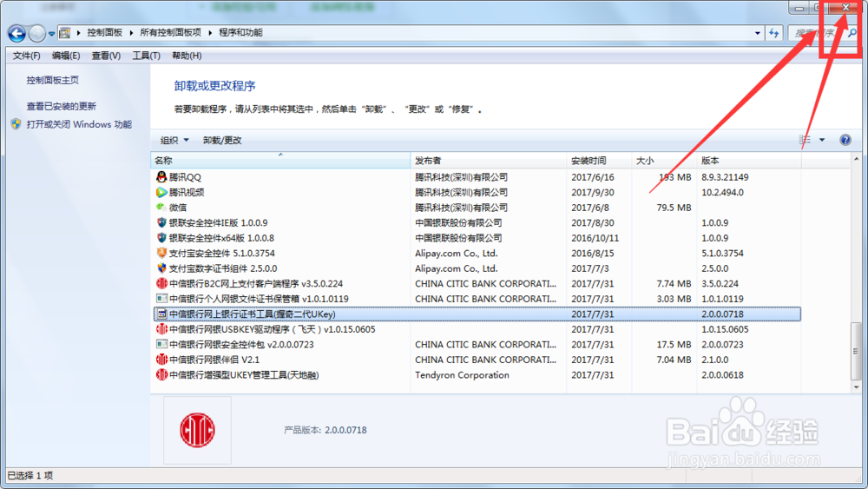
Task: Sort by 大小 column header
Action: [x=664, y=161]
